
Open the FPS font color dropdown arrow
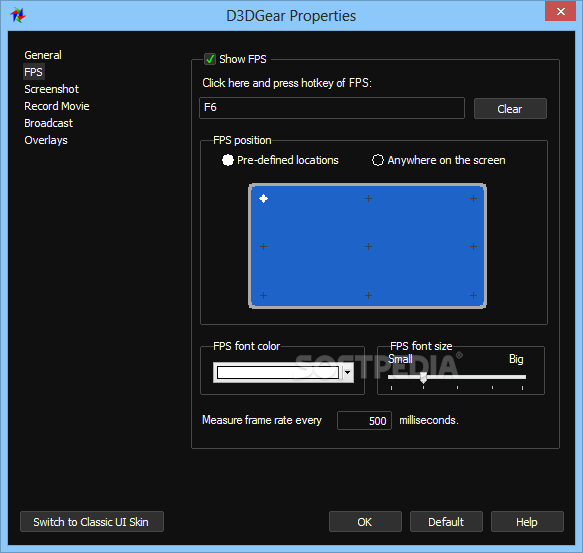[348, 372]
